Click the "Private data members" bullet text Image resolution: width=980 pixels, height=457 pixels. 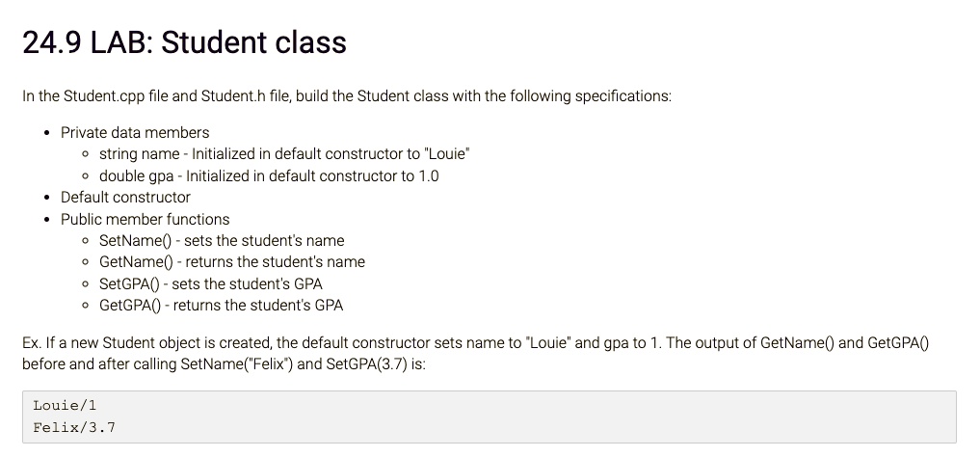pos(135,132)
